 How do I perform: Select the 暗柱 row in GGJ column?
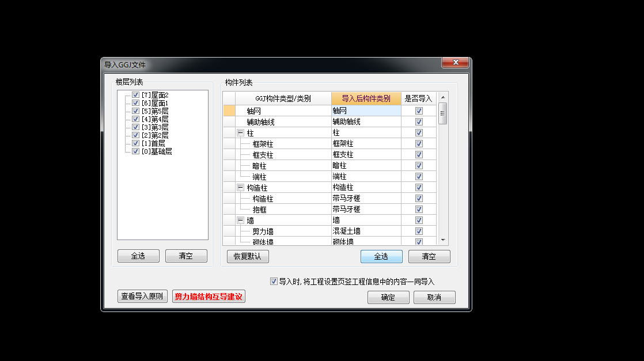[x=283, y=166]
